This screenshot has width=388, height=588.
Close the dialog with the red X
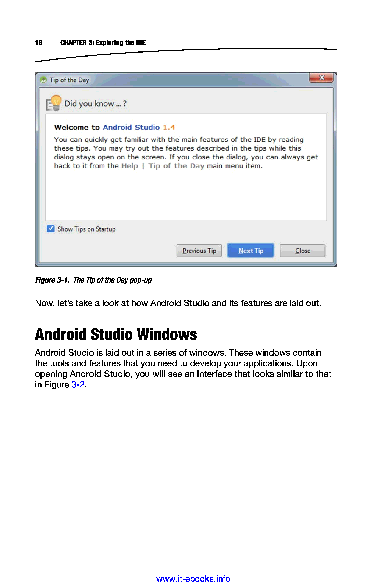click(x=321, y=78)
